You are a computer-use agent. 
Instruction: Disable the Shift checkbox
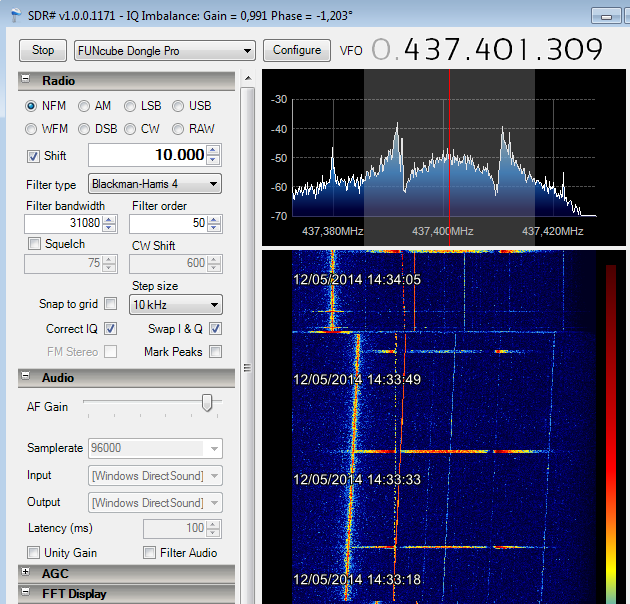[33, 156]
